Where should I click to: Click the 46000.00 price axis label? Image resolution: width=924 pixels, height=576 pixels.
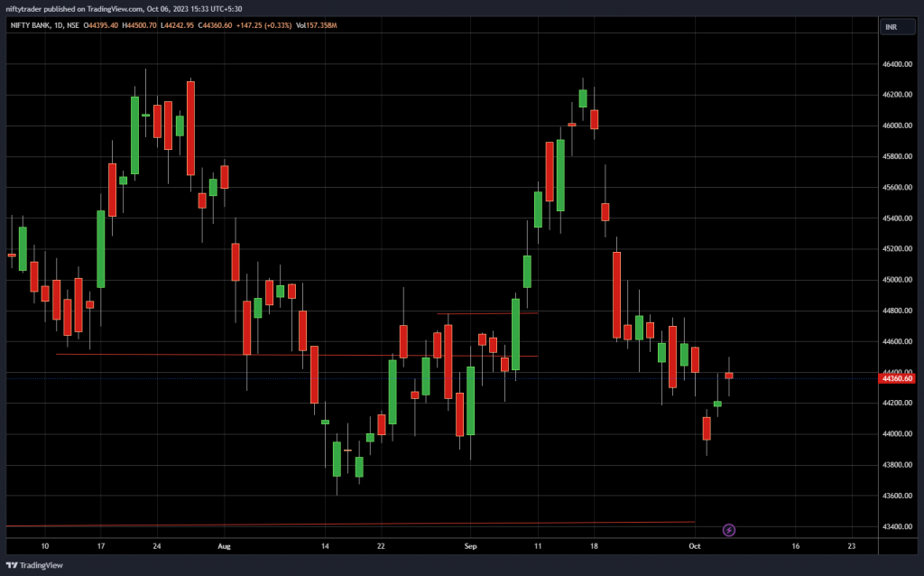point(897,125)
